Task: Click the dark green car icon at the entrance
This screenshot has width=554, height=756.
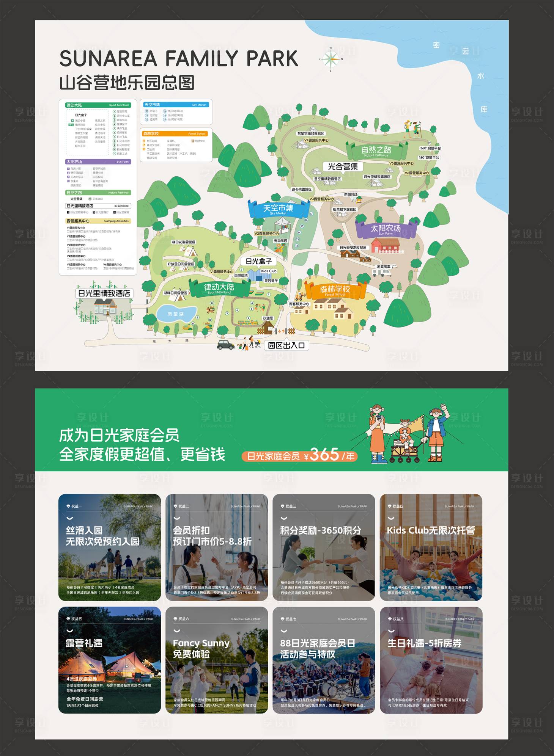Action: coord(226,345)
